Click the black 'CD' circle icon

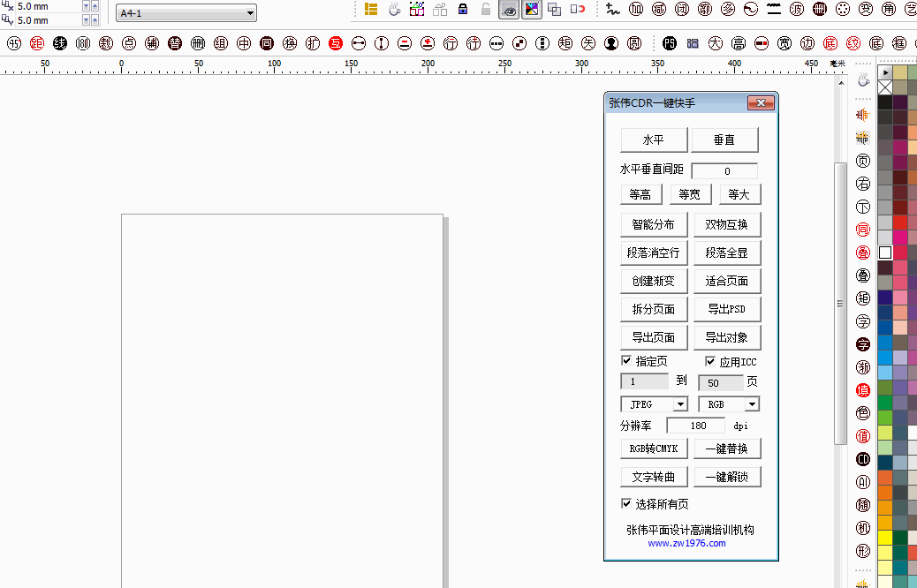pyautogui.click(x=863, y=459)
